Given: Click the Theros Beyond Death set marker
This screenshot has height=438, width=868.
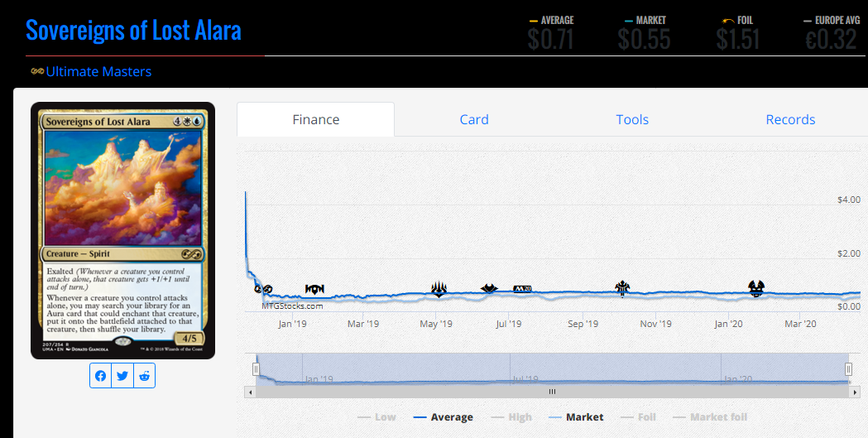Looking at the screenshot, I should tap(756, 288).
